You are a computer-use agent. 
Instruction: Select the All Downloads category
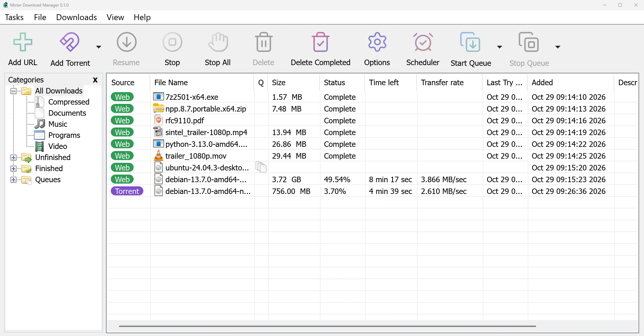(x=59, y=91)
